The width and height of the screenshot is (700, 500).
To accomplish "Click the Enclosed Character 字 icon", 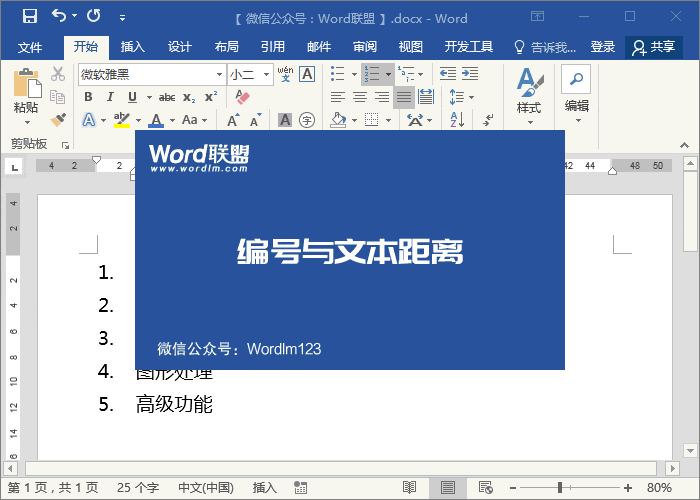I will click(307, 120).
